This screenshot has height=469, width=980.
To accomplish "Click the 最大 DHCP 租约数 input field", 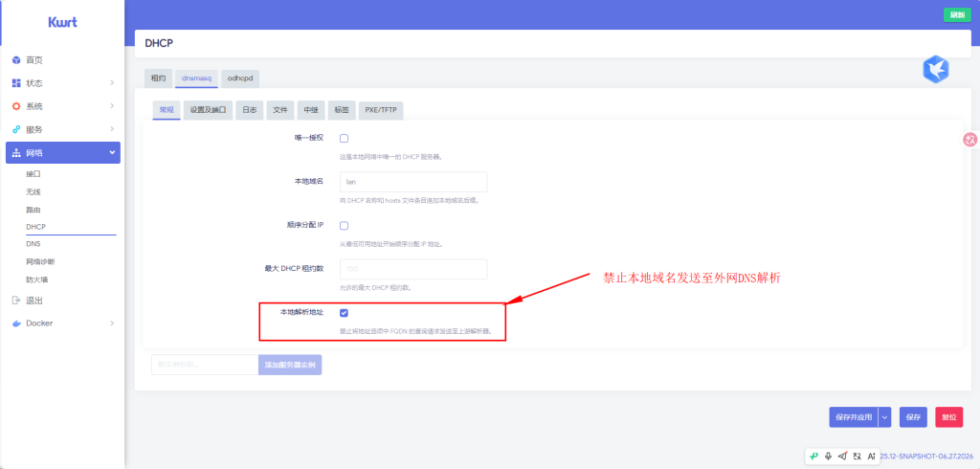I will (413, 269).
